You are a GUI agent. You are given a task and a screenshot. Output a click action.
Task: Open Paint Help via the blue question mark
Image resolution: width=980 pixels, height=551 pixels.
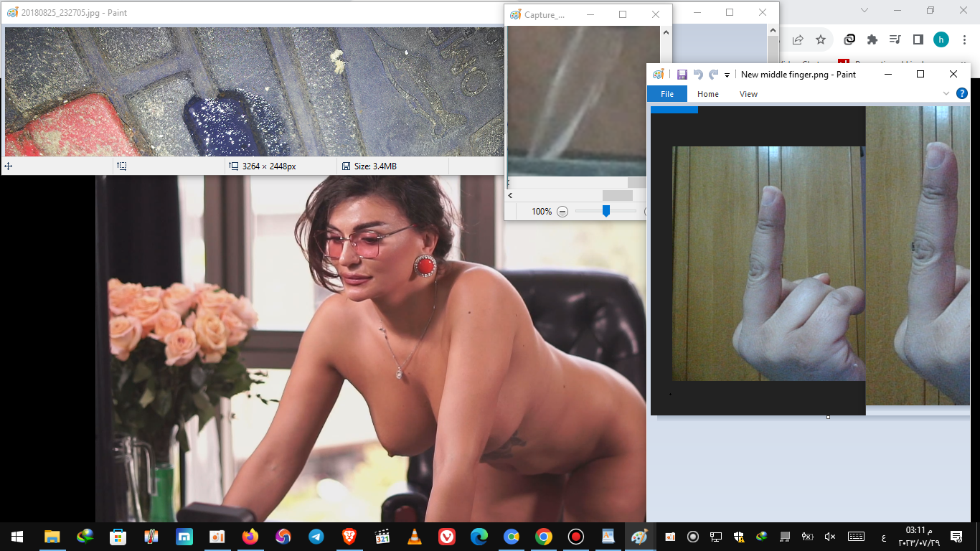point(962,93)
